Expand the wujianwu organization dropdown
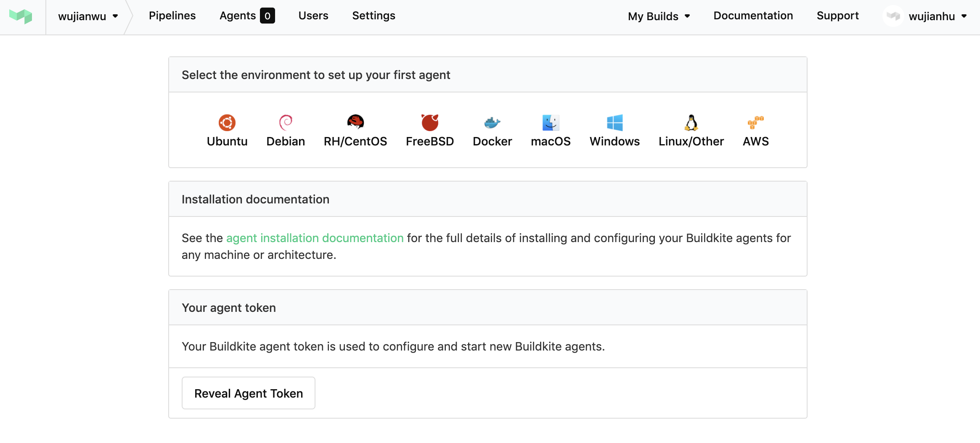980x443 pixels. pos(87,16)
